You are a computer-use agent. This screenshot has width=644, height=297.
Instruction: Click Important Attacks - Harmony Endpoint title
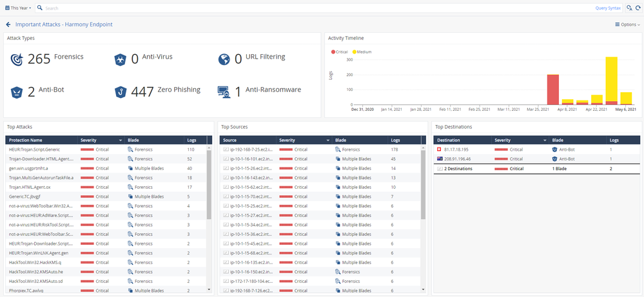pos(64,24)
